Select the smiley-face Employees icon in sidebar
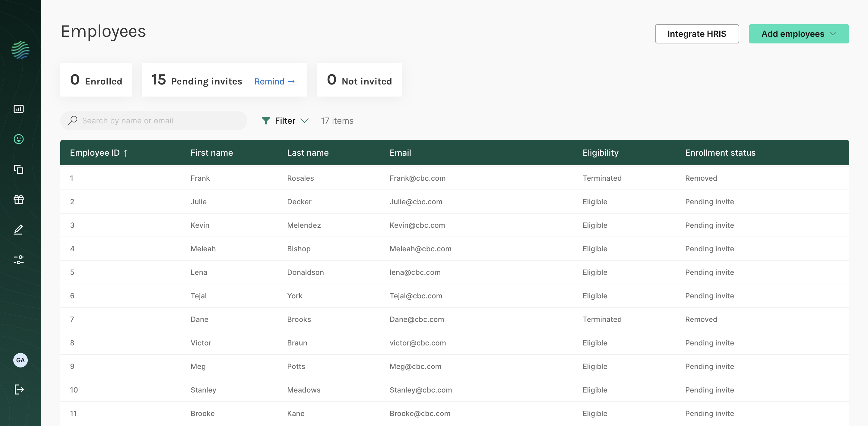The image size is (868, 426). point(18,139)
